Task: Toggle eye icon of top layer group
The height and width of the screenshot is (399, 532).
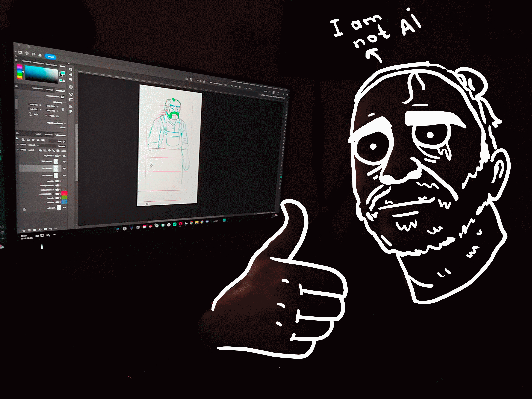Action: coord(64,156)
